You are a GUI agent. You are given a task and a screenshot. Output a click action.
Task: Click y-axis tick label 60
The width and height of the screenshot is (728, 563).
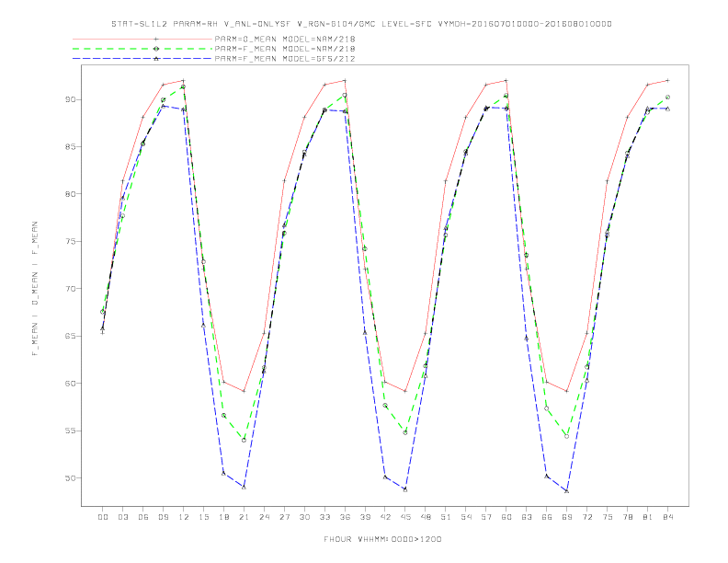(70, 384)
